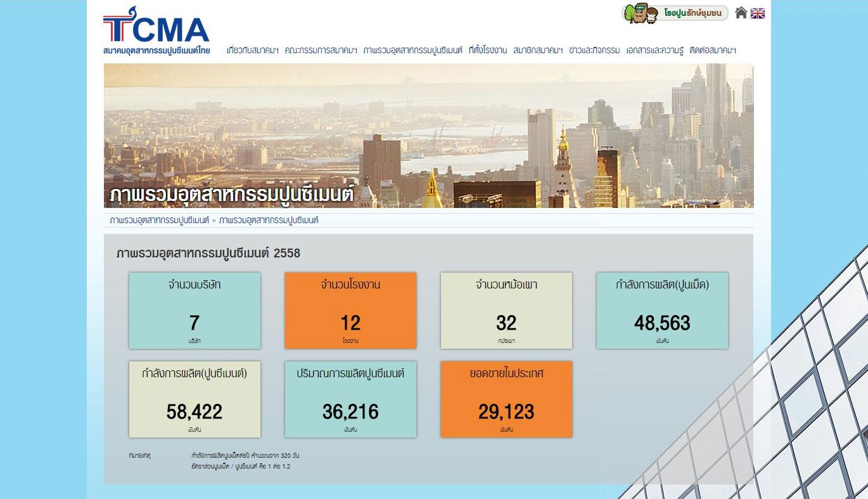868x499 pixels.
Task: Navigate to ข่าวและกิจกรรม
Action: click(x=594, y=50)
